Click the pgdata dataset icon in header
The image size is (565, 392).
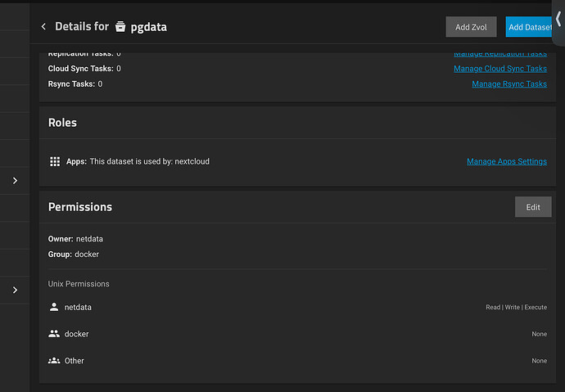pyautogui.click(x=120, y=27)
